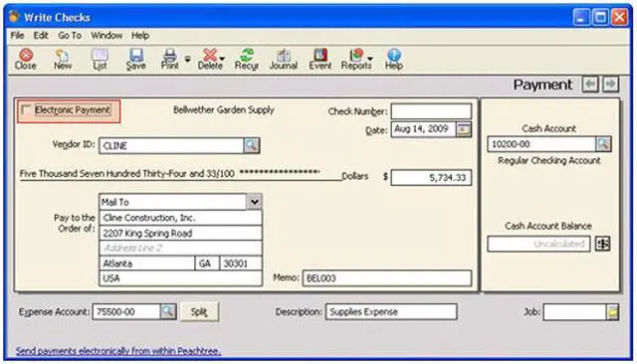
Task: Delete the payment with Delete icon
Action: click(210, 60)
